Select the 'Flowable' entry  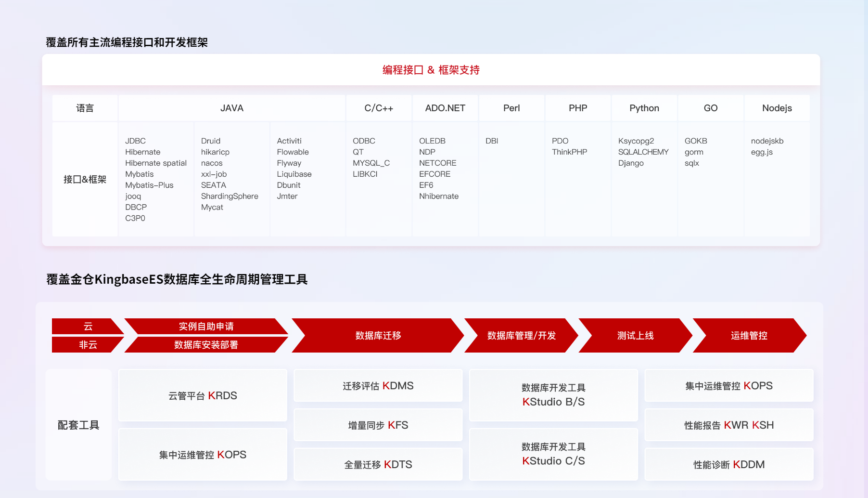[293, 152]
